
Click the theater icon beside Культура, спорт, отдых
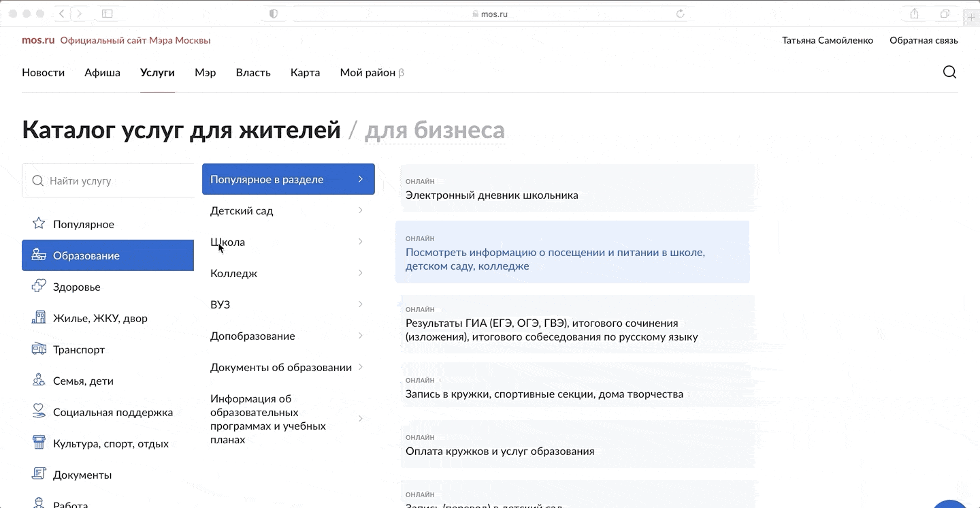pos(39,443)
